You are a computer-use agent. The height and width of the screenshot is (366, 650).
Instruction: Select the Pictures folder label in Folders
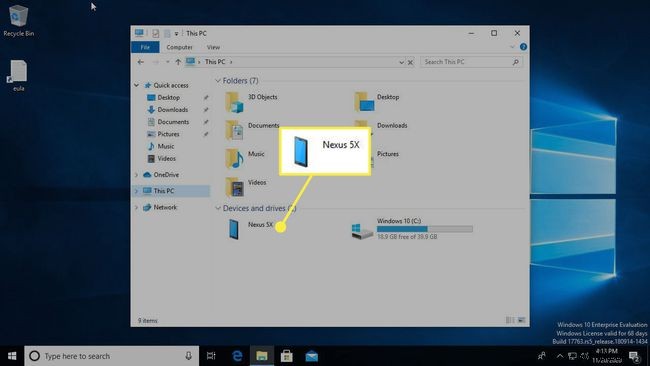[x=388, y=154]
